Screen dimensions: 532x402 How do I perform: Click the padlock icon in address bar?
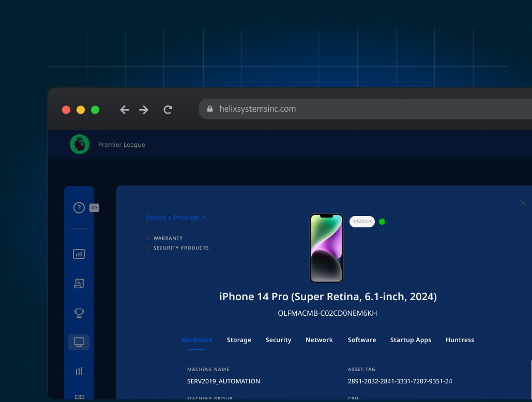click(x=210, y=109)
